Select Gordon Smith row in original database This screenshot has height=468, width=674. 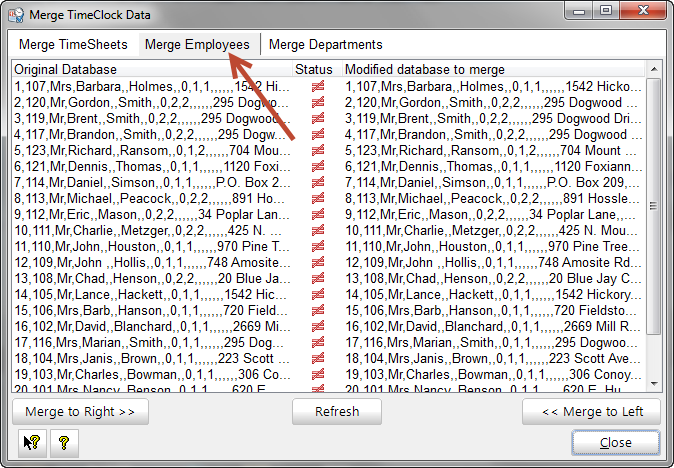150,103
